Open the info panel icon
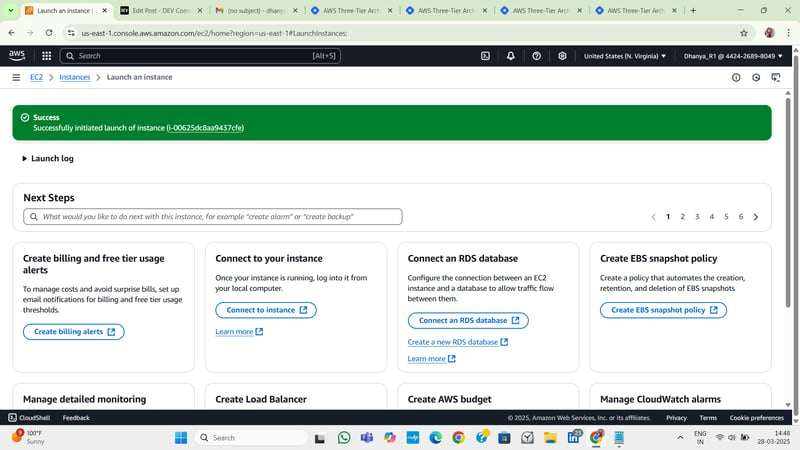Screen dimensions: 800x450 736,78
